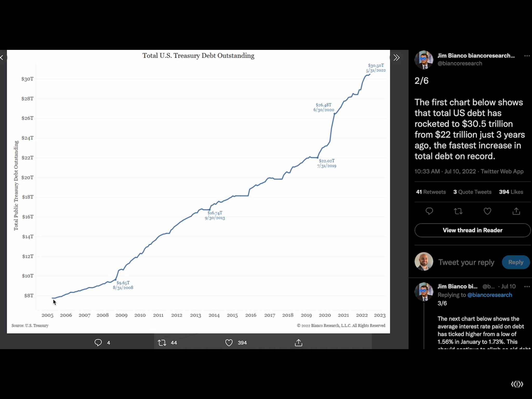Go to the previous image with left arrow
This screenshot has height=399, width=532.
(2, 58)
